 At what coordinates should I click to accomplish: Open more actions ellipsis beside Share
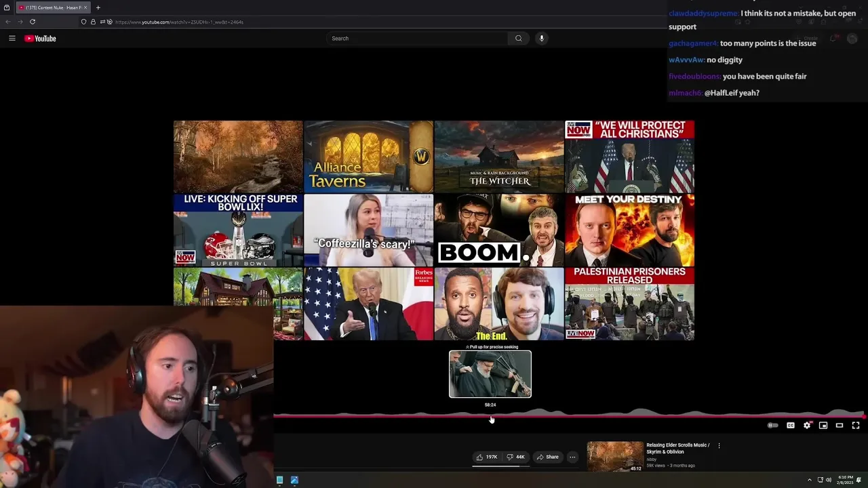(572, 457)
